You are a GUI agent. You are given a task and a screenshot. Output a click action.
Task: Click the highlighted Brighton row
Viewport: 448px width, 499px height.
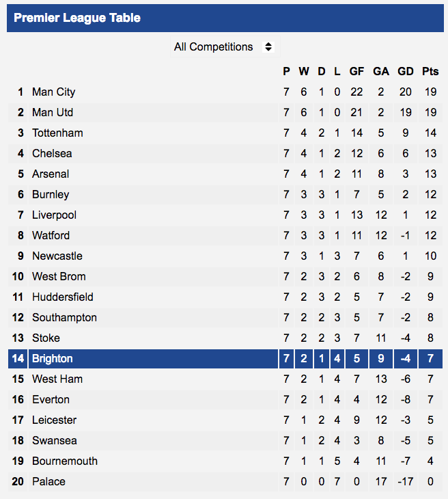(x=225, y=359)
